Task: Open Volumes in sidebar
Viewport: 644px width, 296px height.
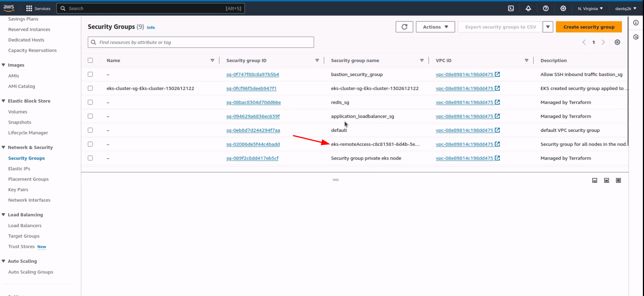Action: [18, 112]
